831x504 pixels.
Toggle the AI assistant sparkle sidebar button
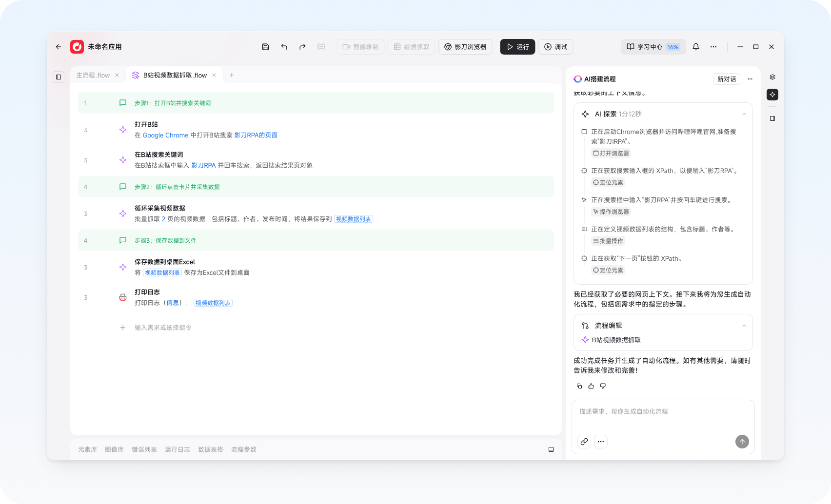click(772, 95)
